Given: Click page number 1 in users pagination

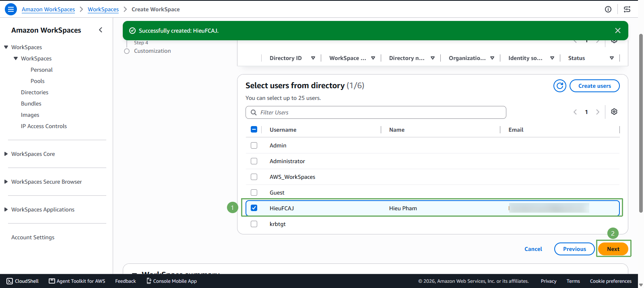Looking at the screenshot, I should 586,112.
